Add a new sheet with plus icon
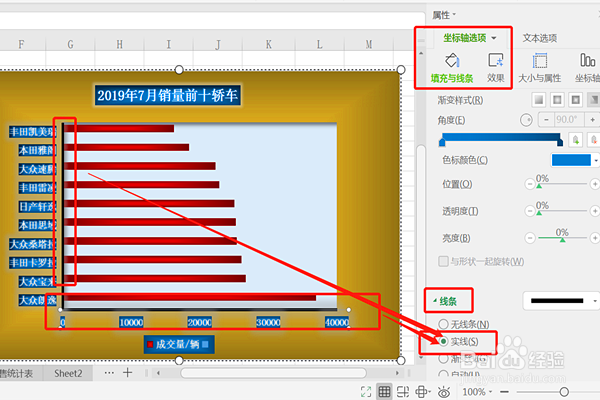The width and height of the screenshot is (600, 400). [127, 372]
